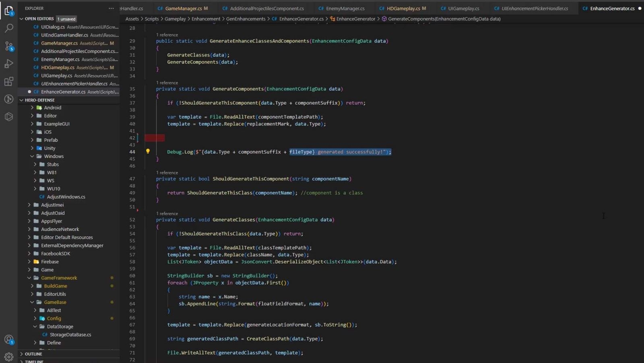Open the Run and Debug view icon
This screenshot has height=363, width=644.
tap(9, 64)
